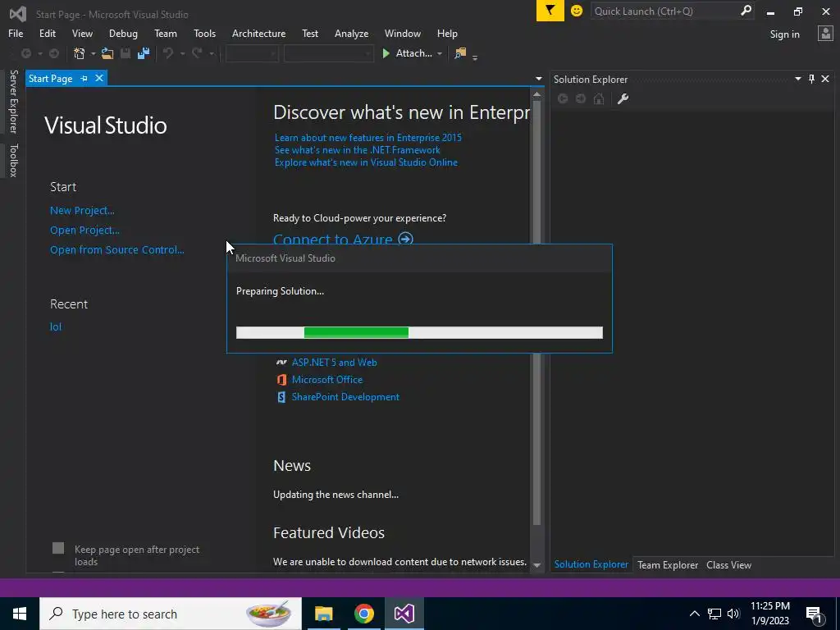Expand the New Project dropdown arrow
The image size is (840, 630).
pyautogui.click(x=93, y=53)
